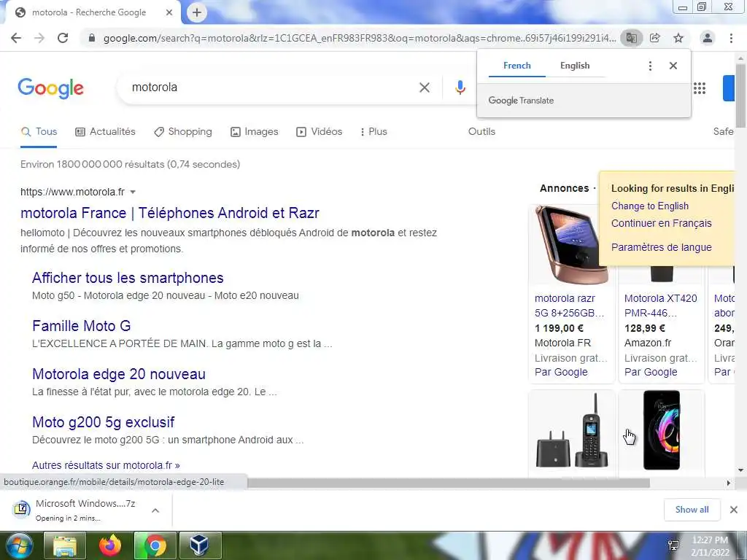Switch to the Actualités tab
The height and width of the screenshot is (560, 747).
(105, 131)
